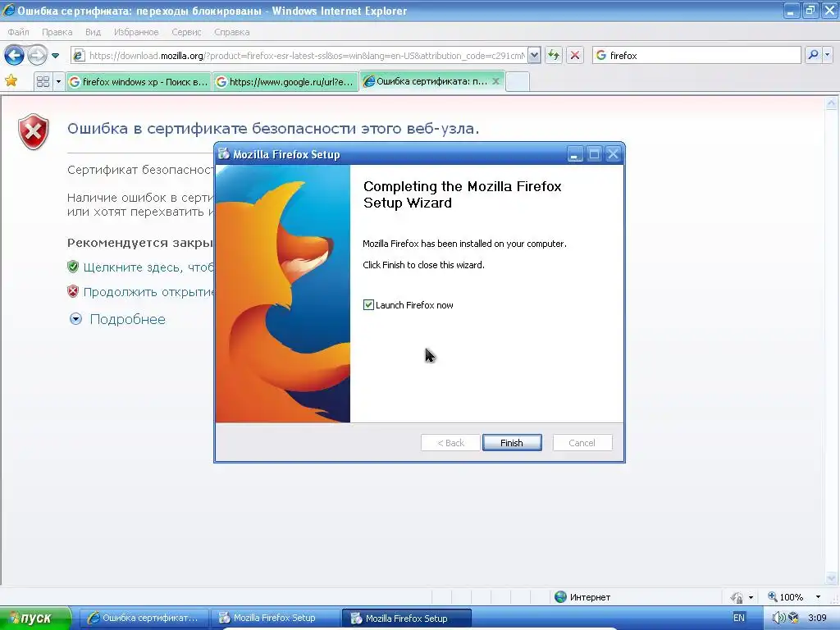Open the Вид menu

coord(93,32)
